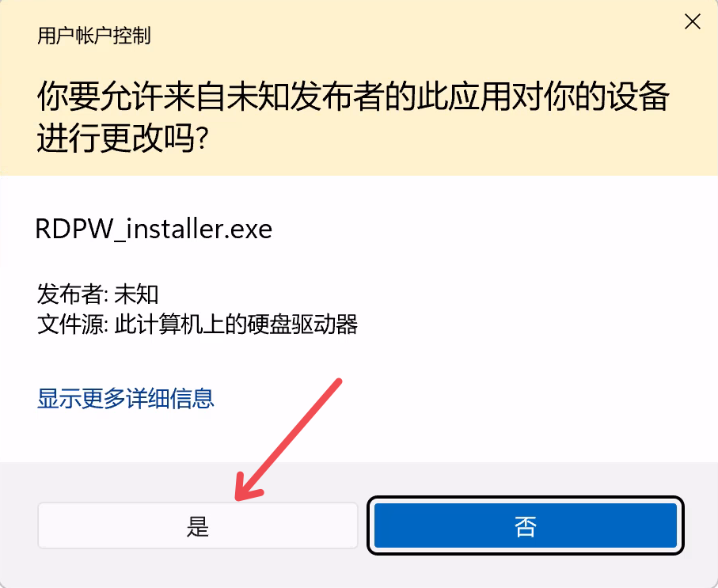Click the 发布者: 未知 publisher line
Image resolution: width=718 pixels, height=588 pixels.
pos(97,294)
